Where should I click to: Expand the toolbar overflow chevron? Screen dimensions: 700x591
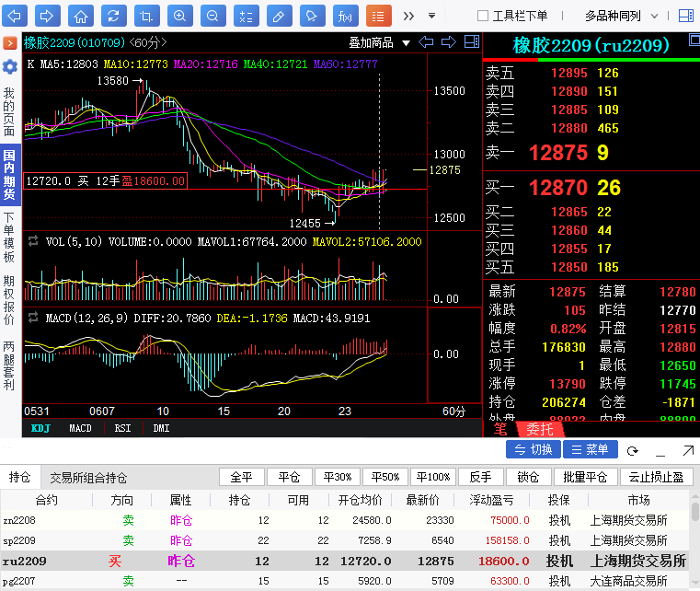[407, 16]
